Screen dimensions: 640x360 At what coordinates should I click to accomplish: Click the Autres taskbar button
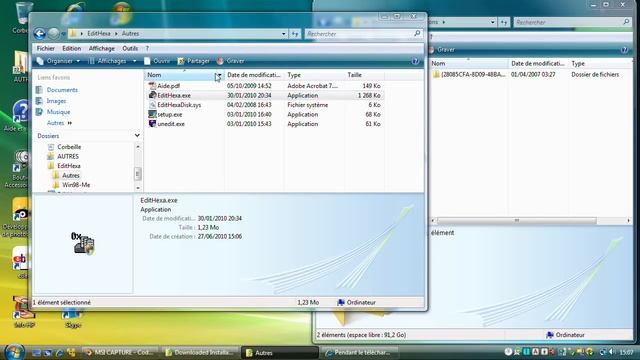pyautogui.click(x=280, y=353)
